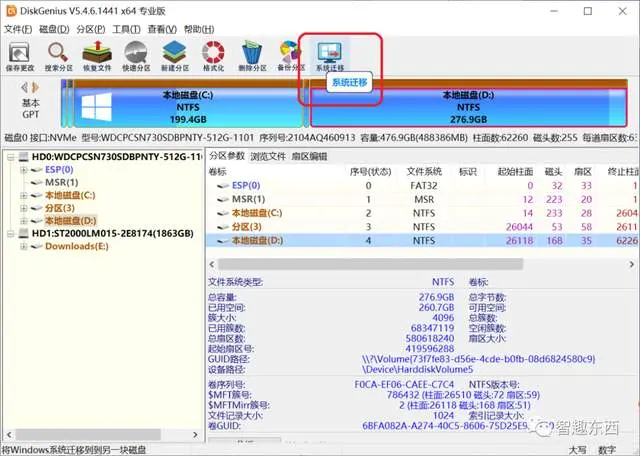
Task: Open the File (文件) menu
Action: coord(18,29)
